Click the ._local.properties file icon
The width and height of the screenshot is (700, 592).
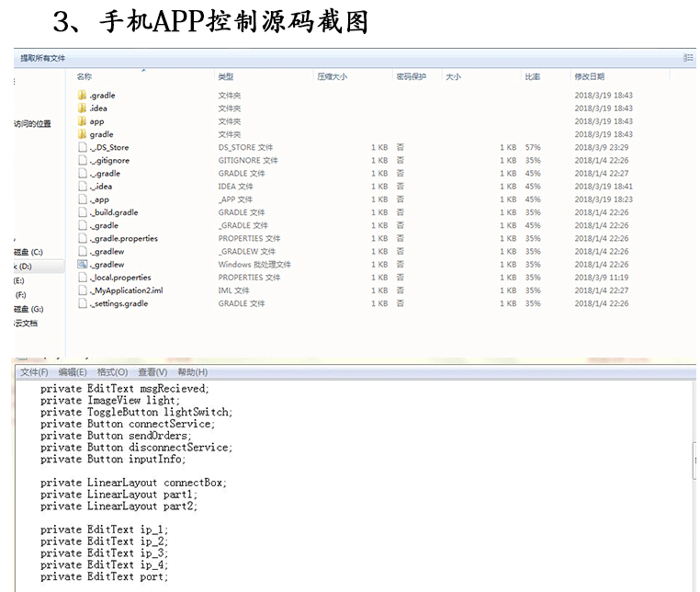click(82, 278)
